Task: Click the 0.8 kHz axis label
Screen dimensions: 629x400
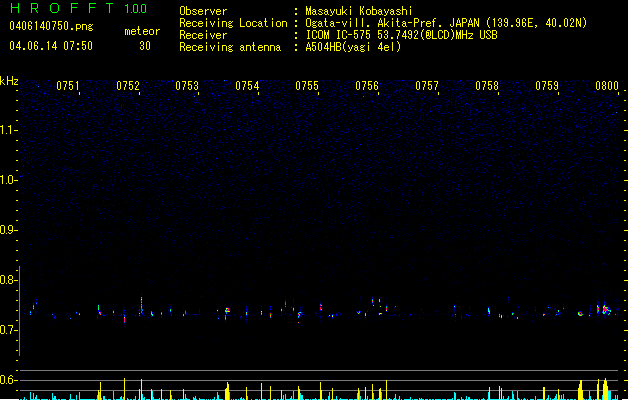Action: (x=8, y=280)
